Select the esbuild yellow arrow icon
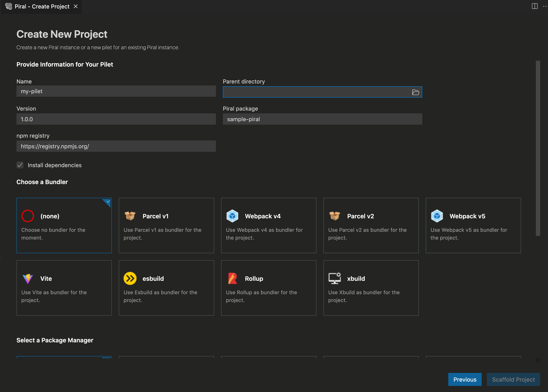548x392 pixels. (130, 278)
